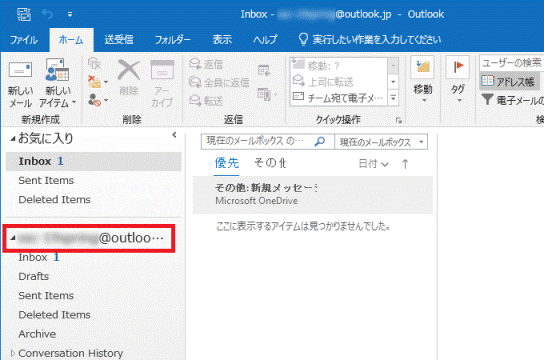Screen dimensions: 544x360
Task: Open the Tags (タグ) flag menu
Action: (458, 80)
